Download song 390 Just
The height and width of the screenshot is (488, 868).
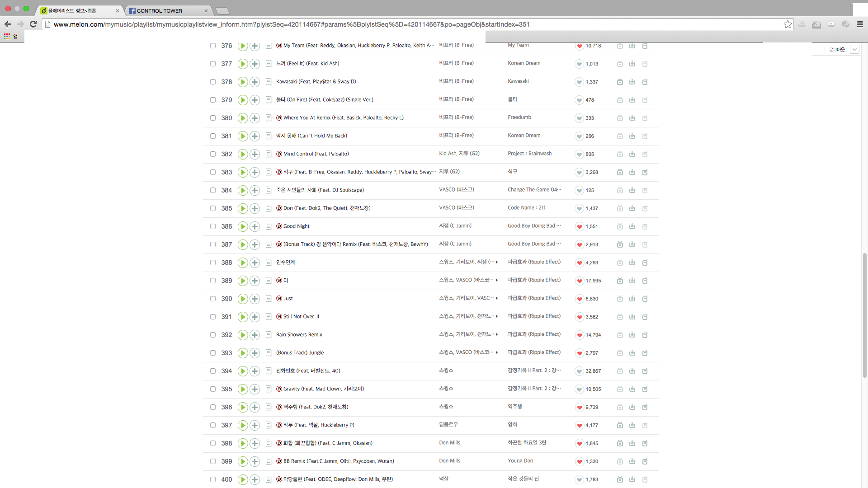(632, 299)
